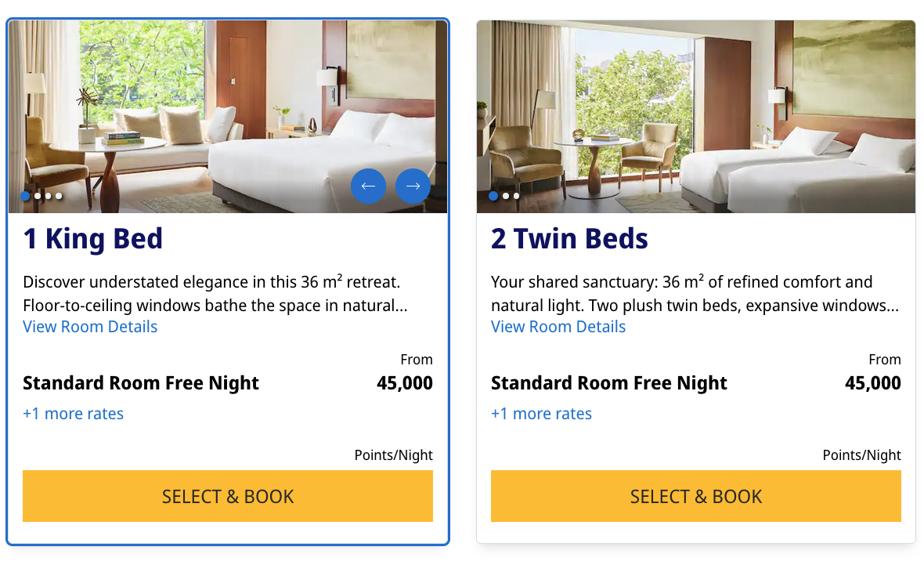
Task: Select the 2 Twin Beds heading
Action: [x=569, y=240]
